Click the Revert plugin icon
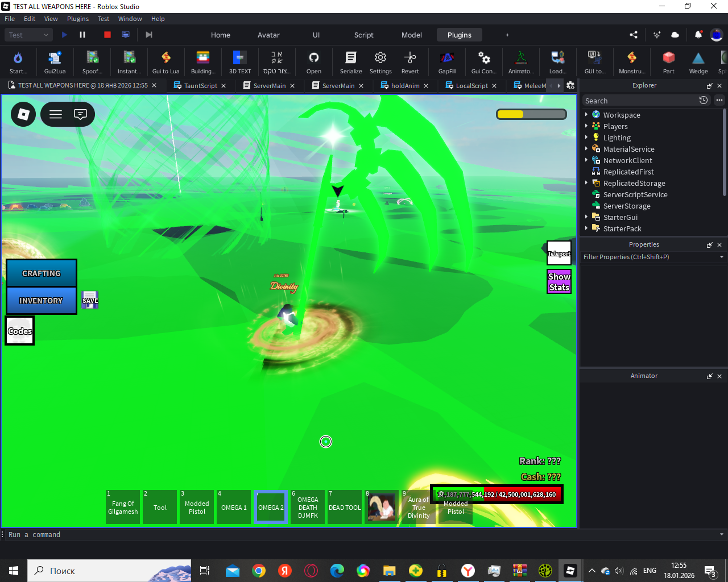 410,63
